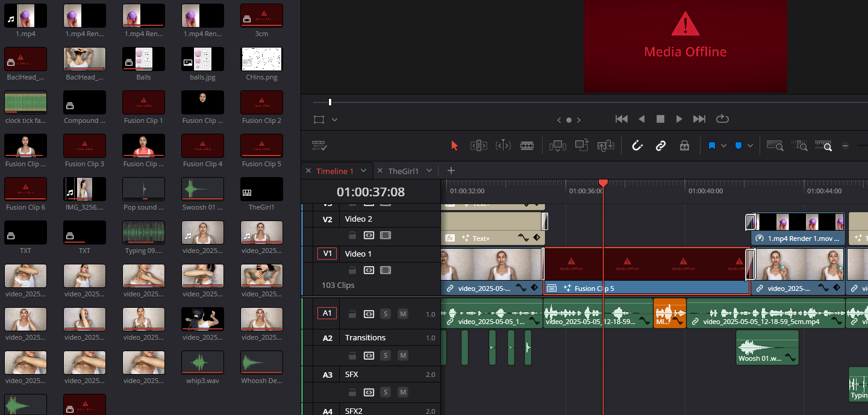Image resolution: width=868 pixels, height=415 pixels.
Task: Select the Dynamic Trim Mode tool
Action: [503, 146]
